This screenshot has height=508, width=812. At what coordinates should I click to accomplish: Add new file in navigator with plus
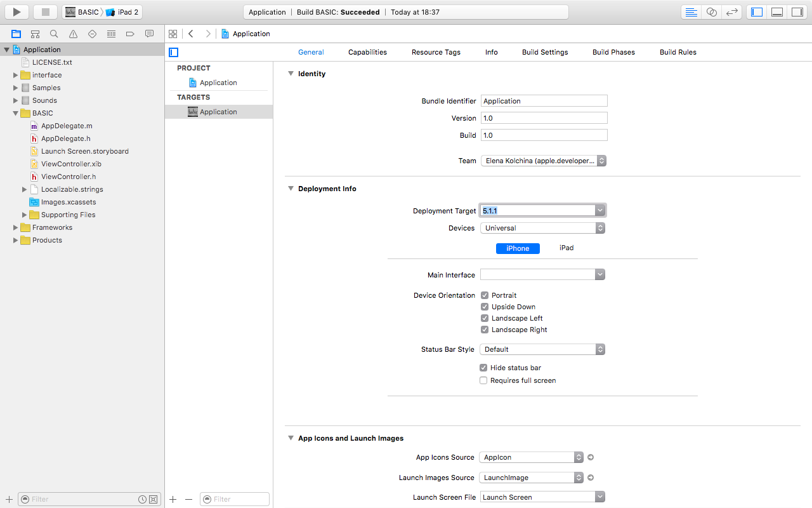click(x=9, y=499)
